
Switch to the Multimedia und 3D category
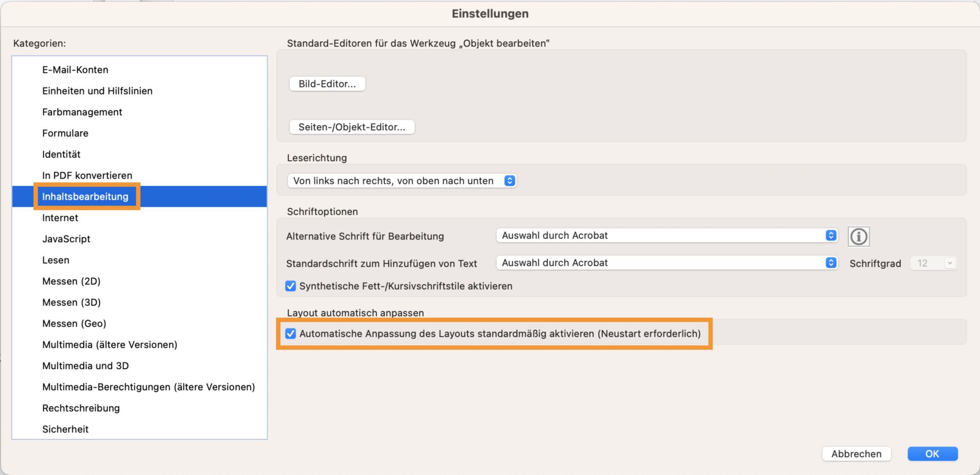point(85,366)
